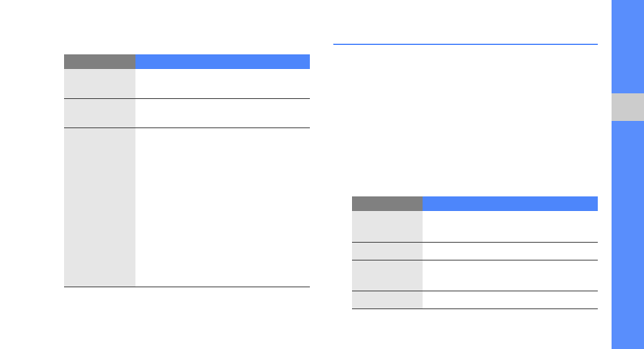Viewport: 644px width, 349px height.
Task: Click the tall white cell in the left table's last row
Action: click(222, 207)
